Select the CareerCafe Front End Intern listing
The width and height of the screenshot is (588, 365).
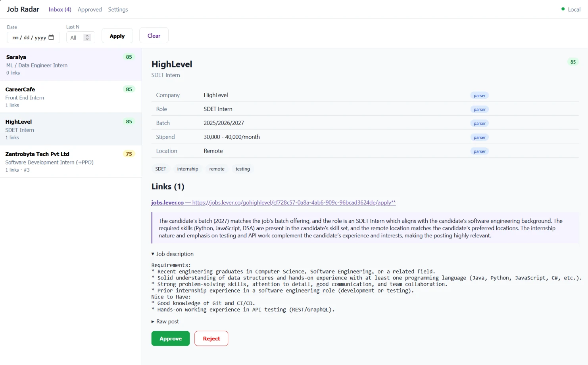tap(71, 97)
